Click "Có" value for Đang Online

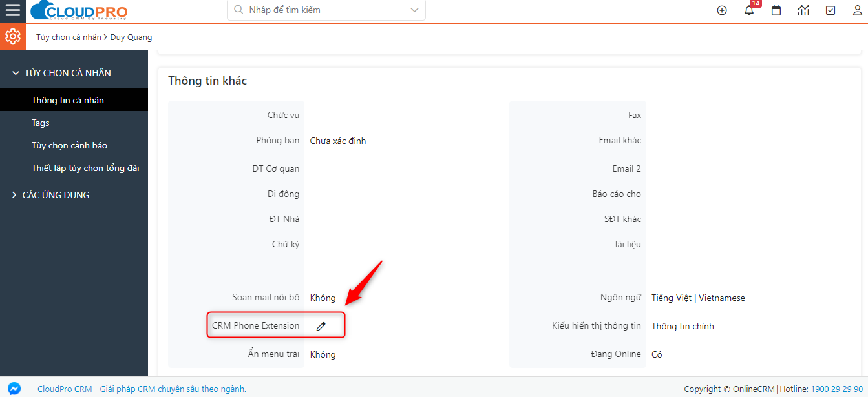pyautogui.click(x=657, y=354)
